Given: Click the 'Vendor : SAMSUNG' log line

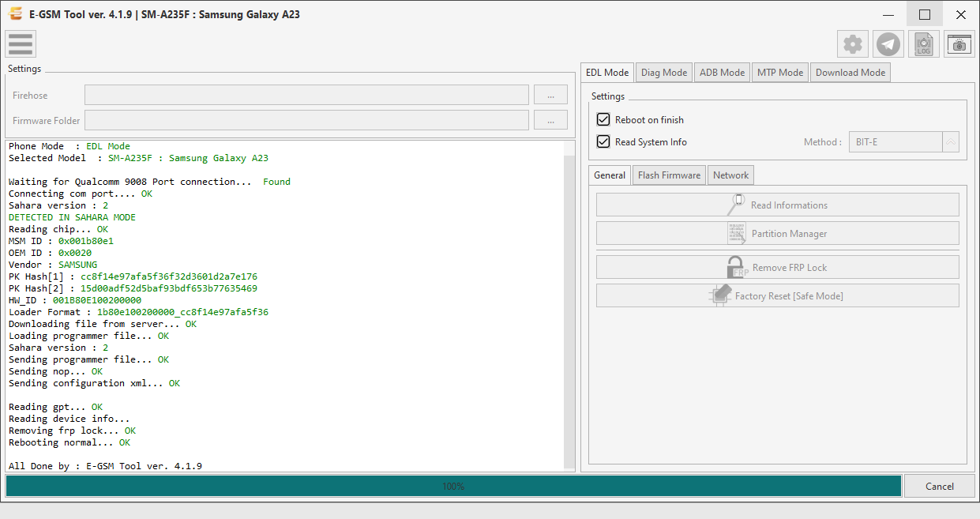Looking at the screenshot, I should coord(53,265).
